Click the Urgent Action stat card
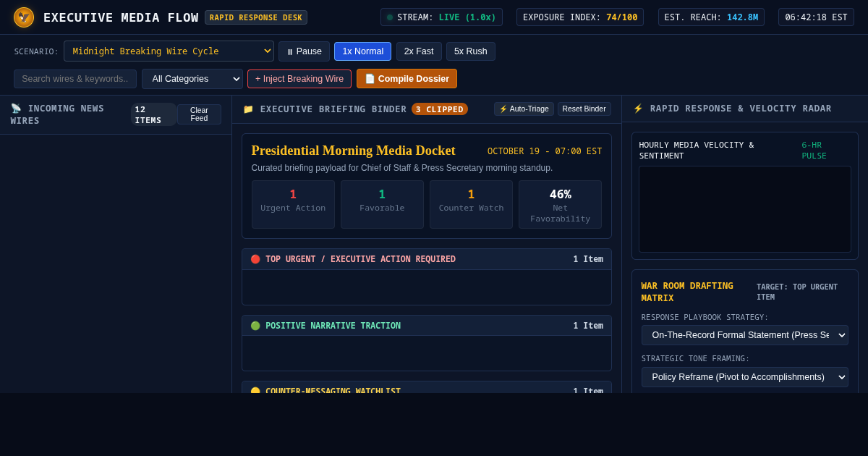The image size is (868, 456). point(293,205)
